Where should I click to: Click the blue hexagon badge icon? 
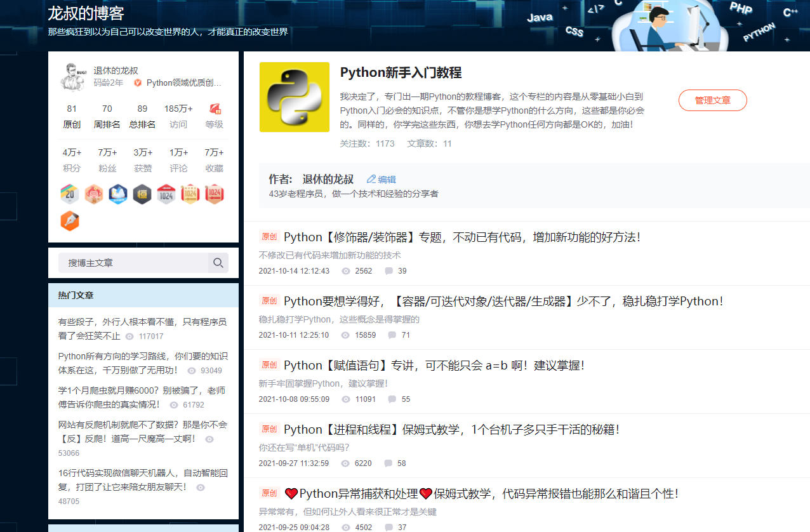coord(118,194)
